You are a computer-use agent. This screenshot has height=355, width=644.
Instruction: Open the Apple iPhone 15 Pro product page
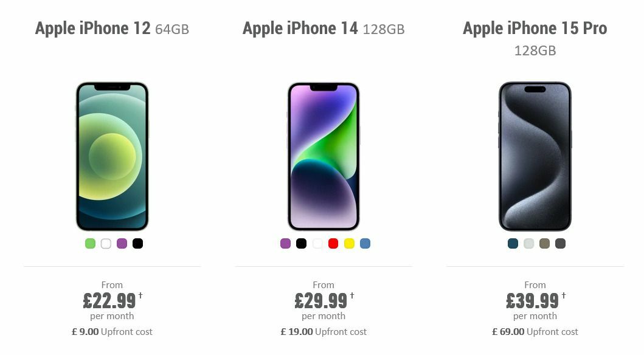click(535, 28)
